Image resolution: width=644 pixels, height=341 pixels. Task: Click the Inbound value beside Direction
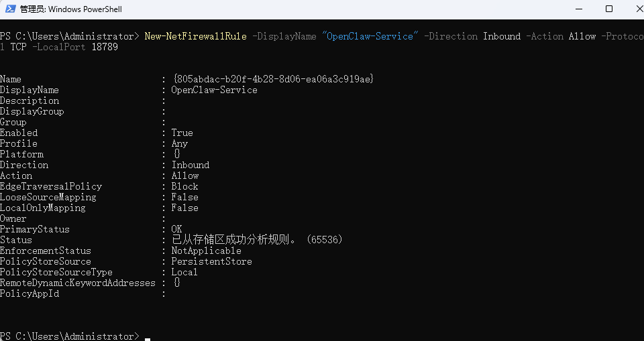(190, 165)
